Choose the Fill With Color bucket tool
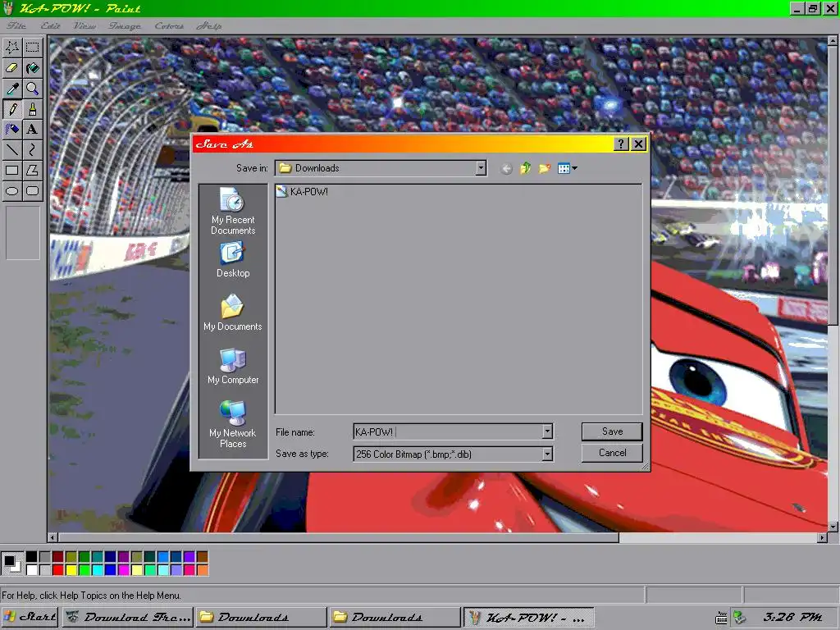 coord(33,68)
